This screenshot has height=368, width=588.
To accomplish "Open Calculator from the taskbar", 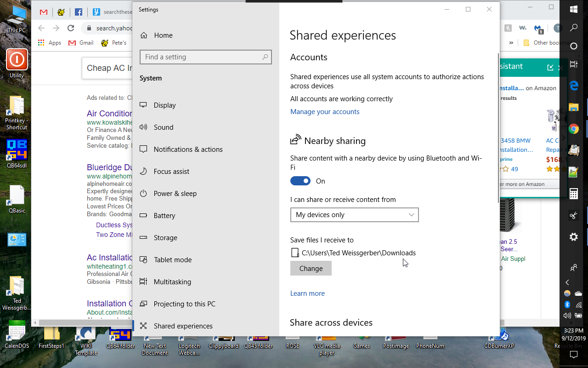I will click(x=574, y=194).
